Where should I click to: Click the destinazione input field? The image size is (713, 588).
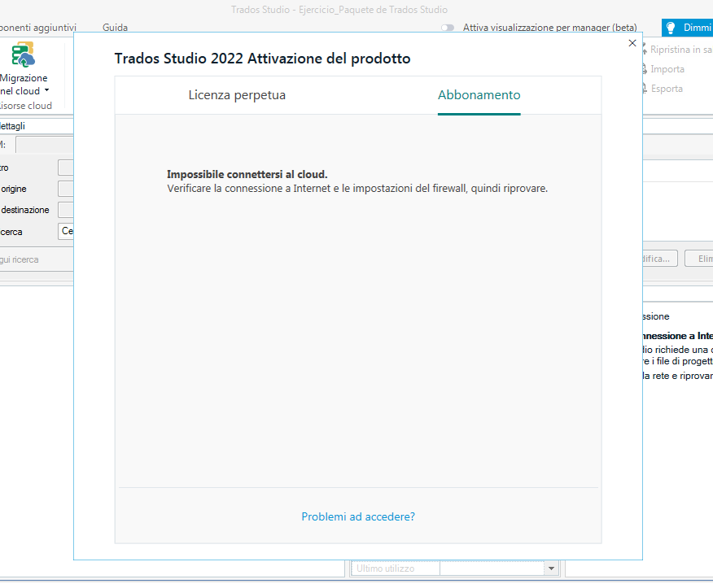(66, 210)
